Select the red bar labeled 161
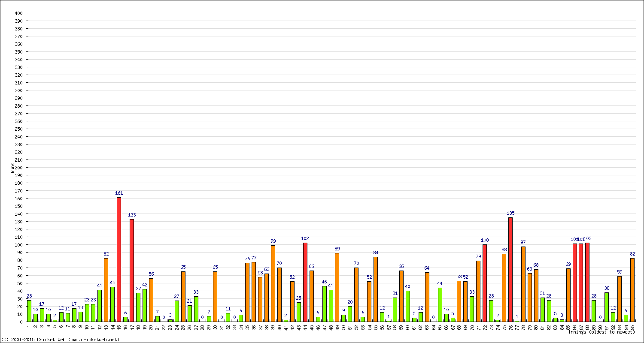This screenshot has width=644, height=343. coord(119,259)
